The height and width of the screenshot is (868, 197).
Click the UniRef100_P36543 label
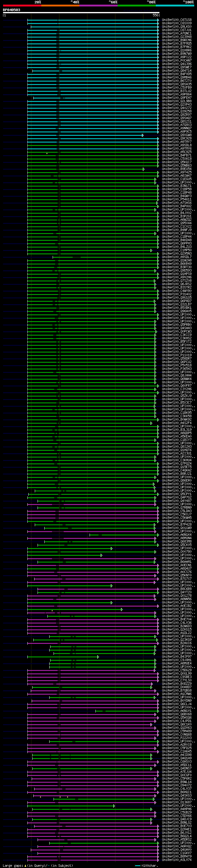(177, 369)
